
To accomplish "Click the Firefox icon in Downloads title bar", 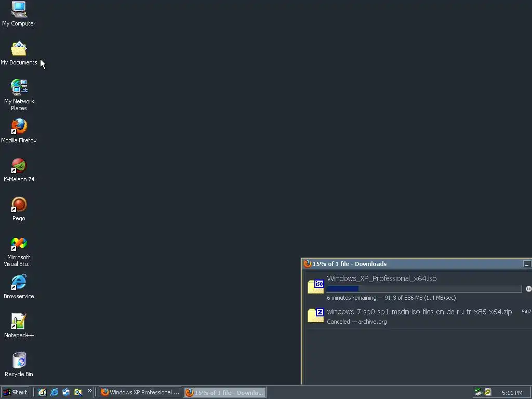I will click(308, 263).
